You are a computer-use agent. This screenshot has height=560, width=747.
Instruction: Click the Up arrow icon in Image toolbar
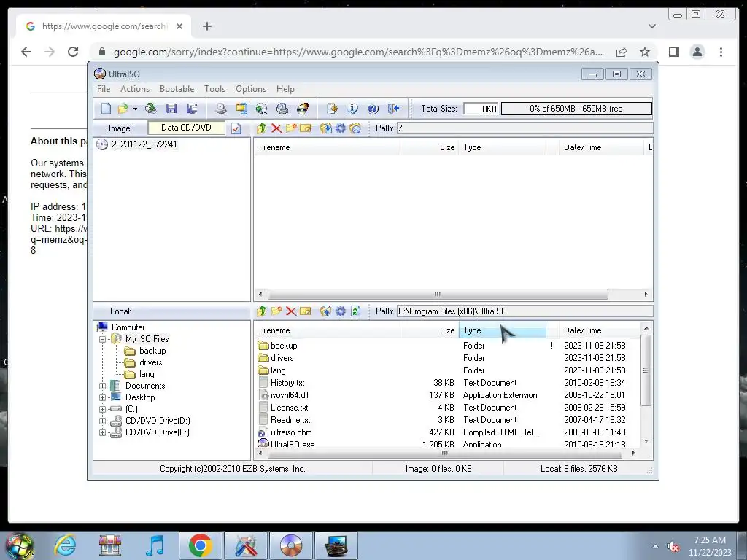(262, 128)
